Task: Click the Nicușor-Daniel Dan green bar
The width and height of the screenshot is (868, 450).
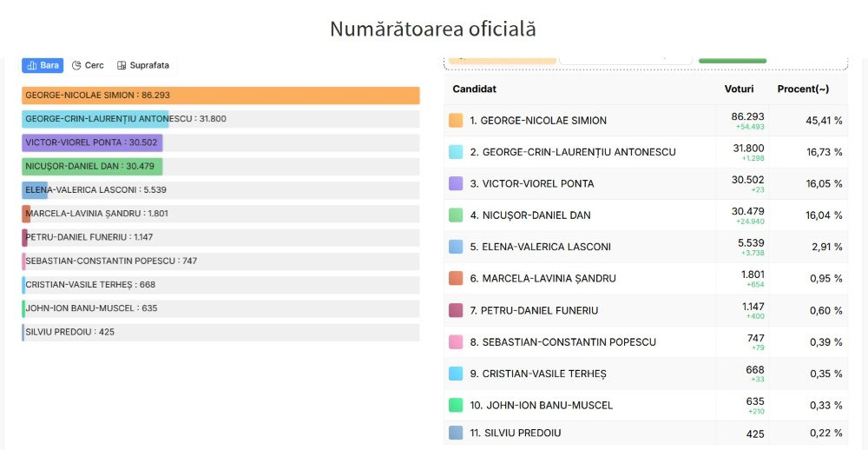Action: pyautogui.click(x=93, y=166)
